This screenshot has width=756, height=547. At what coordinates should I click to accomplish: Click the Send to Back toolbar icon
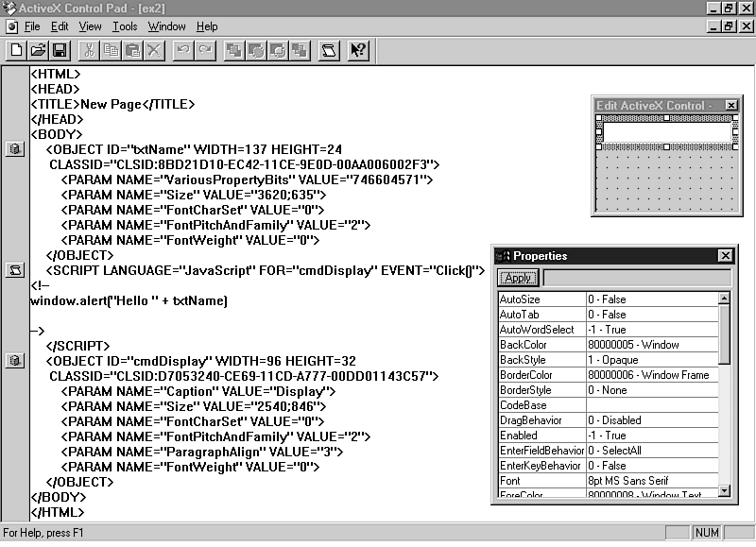tap(300, 51)
